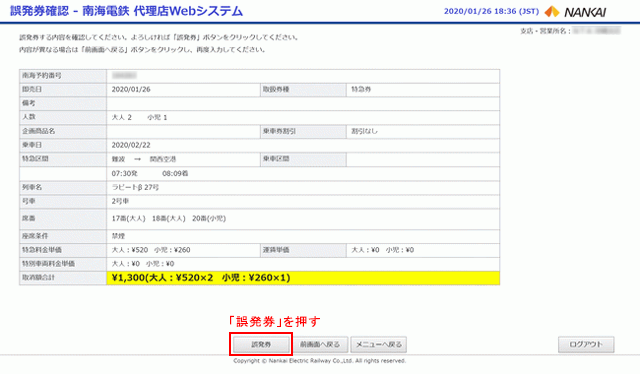640x374 pixels.
Task: Select the 取消額合計 label cell
Action: (63, 278)
